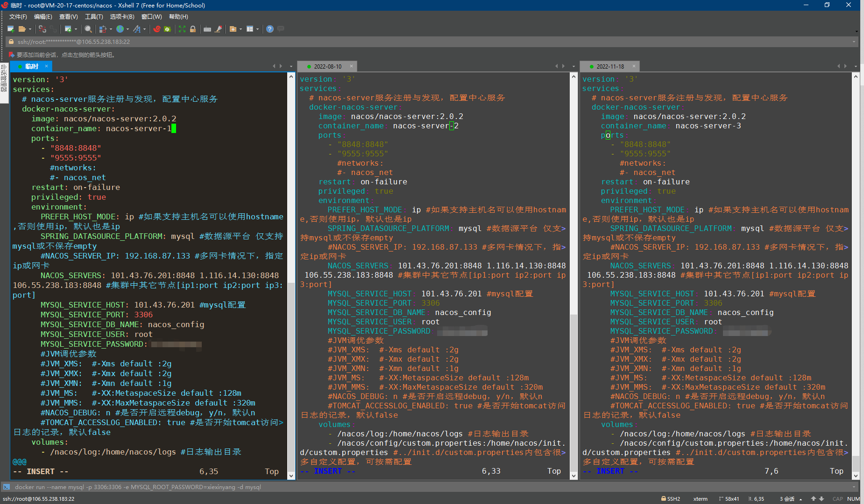Viewport: 864px width, 504px height.
Task: Open the 文件(F) menu
Action: pos(18,17)
